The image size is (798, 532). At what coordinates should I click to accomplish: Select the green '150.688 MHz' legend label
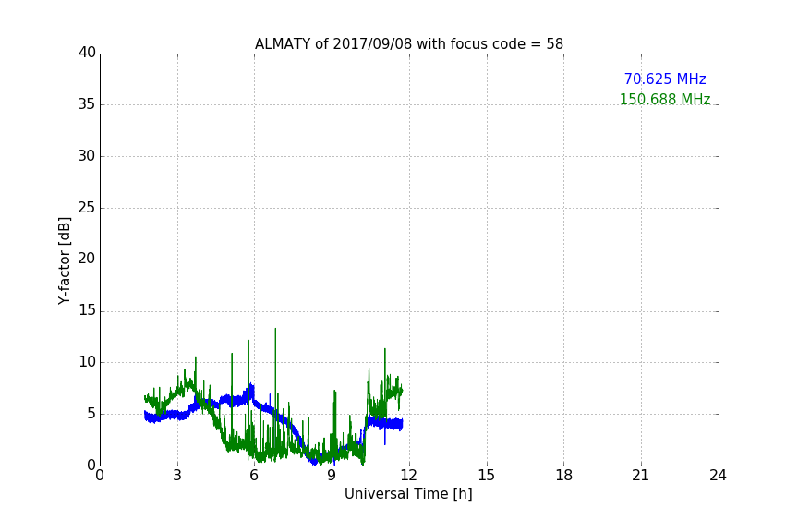point(665,99)
